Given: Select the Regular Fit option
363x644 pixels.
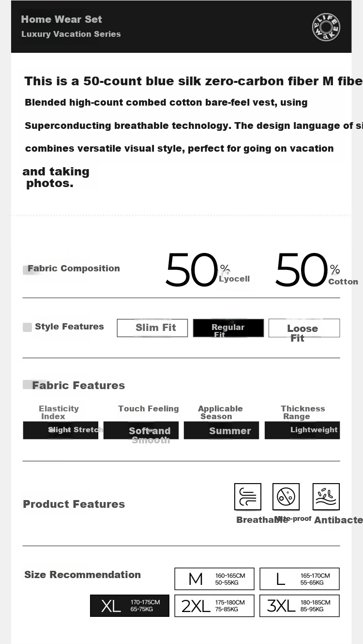Looking at the screenshot, I should click(228, 328).
